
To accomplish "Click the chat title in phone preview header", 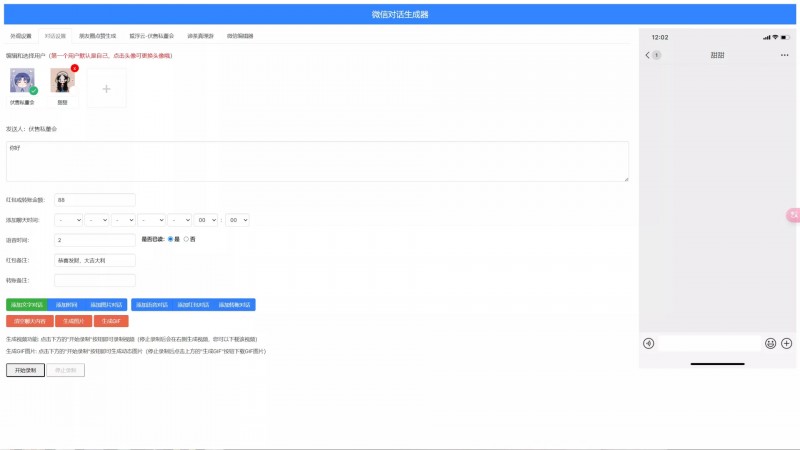I will [x=717, y=55].
